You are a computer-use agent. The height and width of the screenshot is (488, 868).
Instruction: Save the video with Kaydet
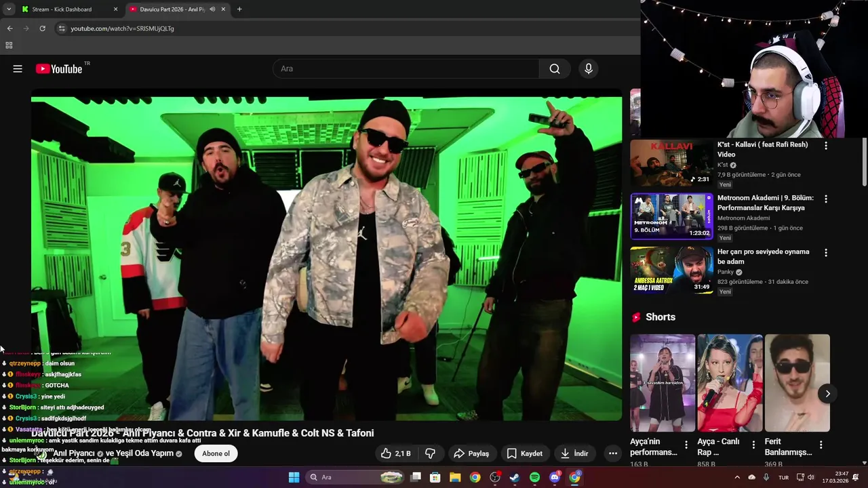[525, 453]
